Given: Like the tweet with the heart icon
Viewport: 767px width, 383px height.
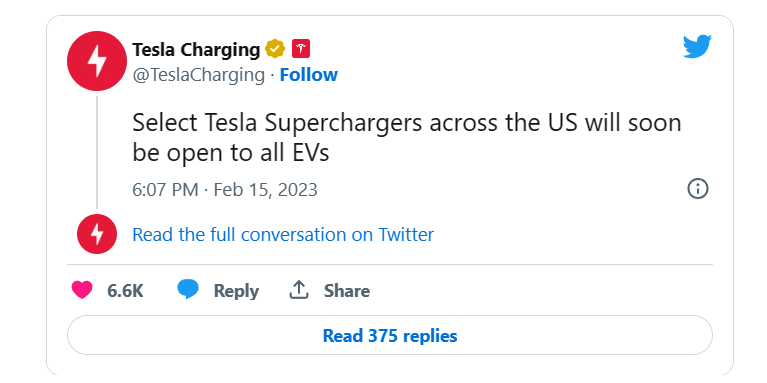Looking at the screenshot, I should click(82, 290).
